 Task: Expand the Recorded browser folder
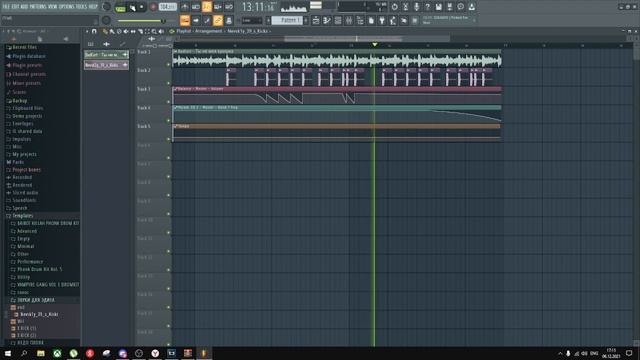point(22,178)
